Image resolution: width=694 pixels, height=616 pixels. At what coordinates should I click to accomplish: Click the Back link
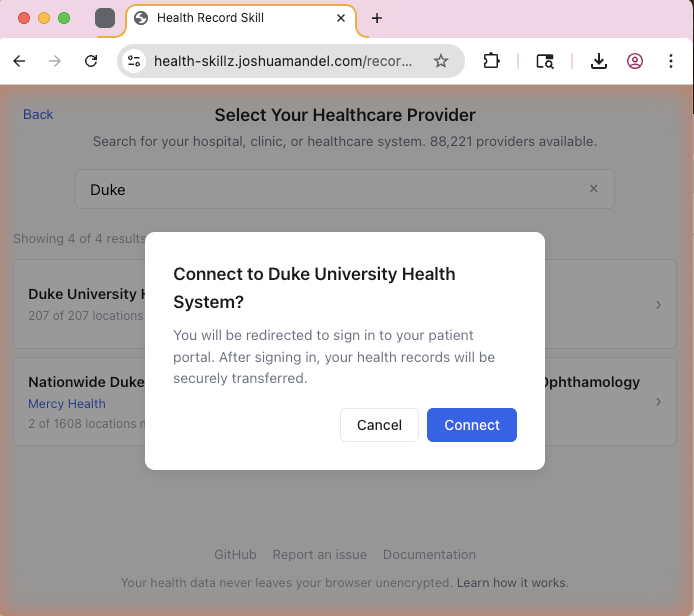(x=38, y=114)
